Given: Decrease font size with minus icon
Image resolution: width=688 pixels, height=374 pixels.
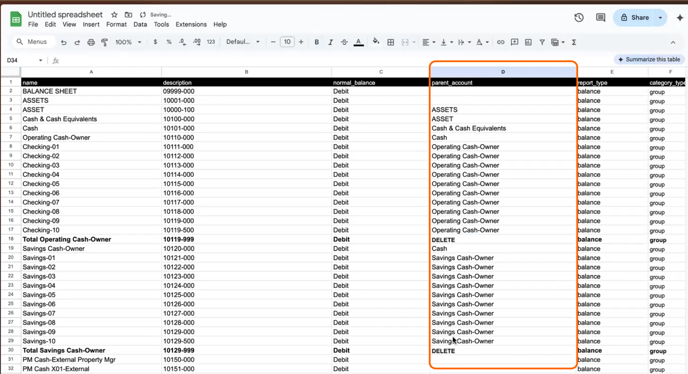Looking at the screenshot, I should tap(273, 42).
